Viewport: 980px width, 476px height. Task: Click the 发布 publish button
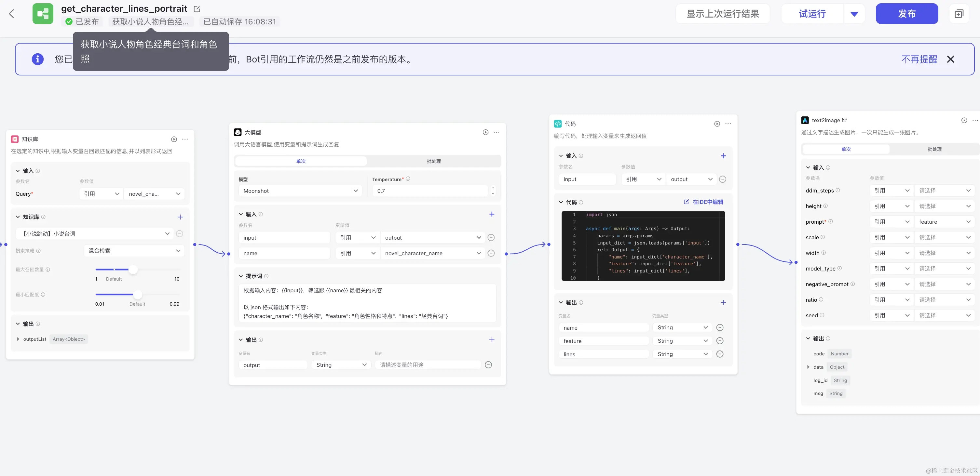tap(906, 14)
